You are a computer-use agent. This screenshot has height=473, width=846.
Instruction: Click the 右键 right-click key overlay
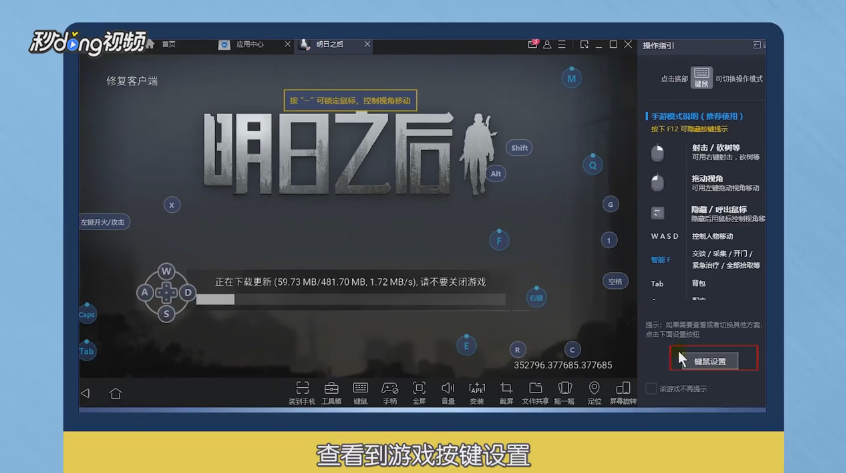[536, 298]
